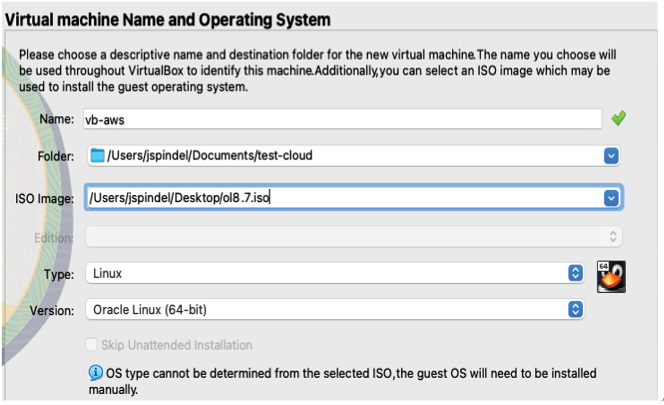Viewport: 664px width, 405px height.
Task: Click the Name field label
Action: point(56,119)
